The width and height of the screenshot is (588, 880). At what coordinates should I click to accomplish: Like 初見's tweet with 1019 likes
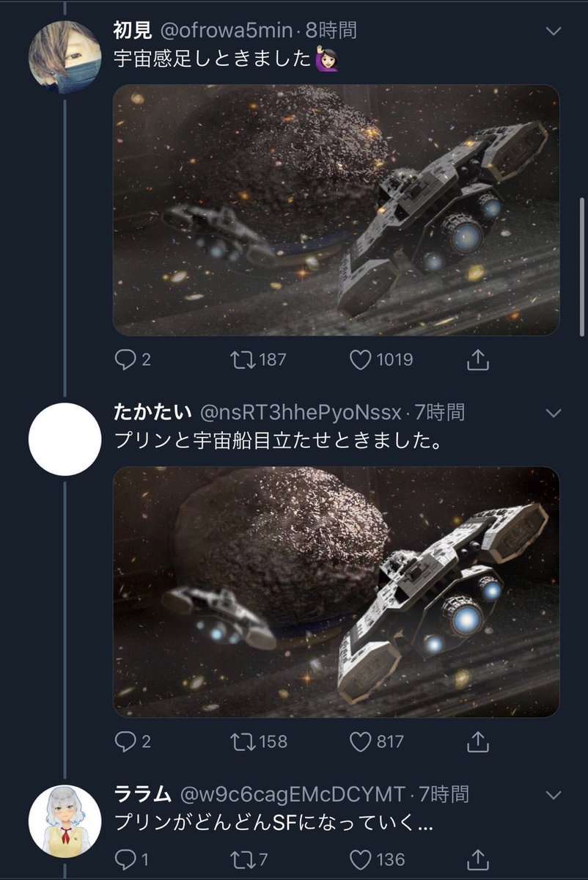point(359,359)
